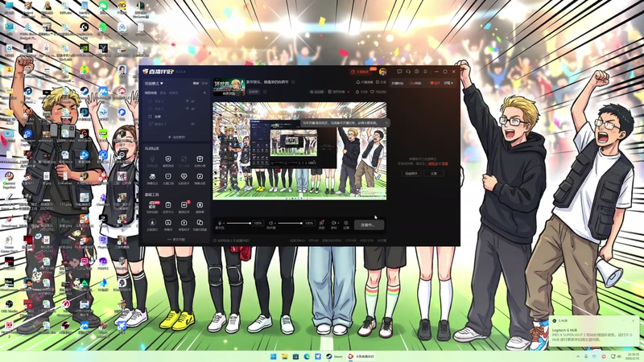644x362 pixels.
Task: Click the orange link in right panel hint
Action: tap(432, 164)
